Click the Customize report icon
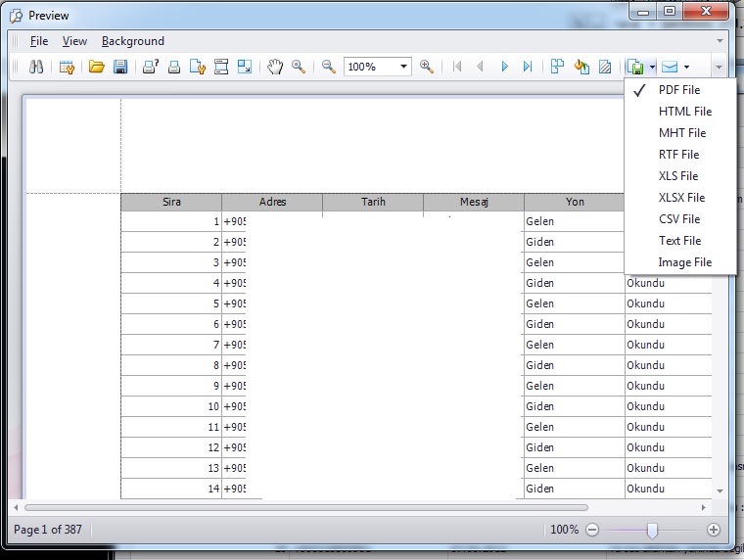This screenshot has height=560, width=744. (x=67, y=67)
